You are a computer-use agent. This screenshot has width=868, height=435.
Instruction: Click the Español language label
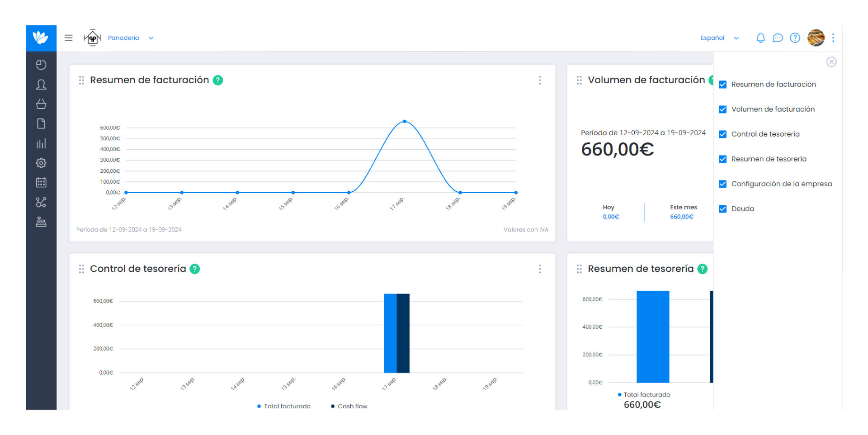click(712, 38)
